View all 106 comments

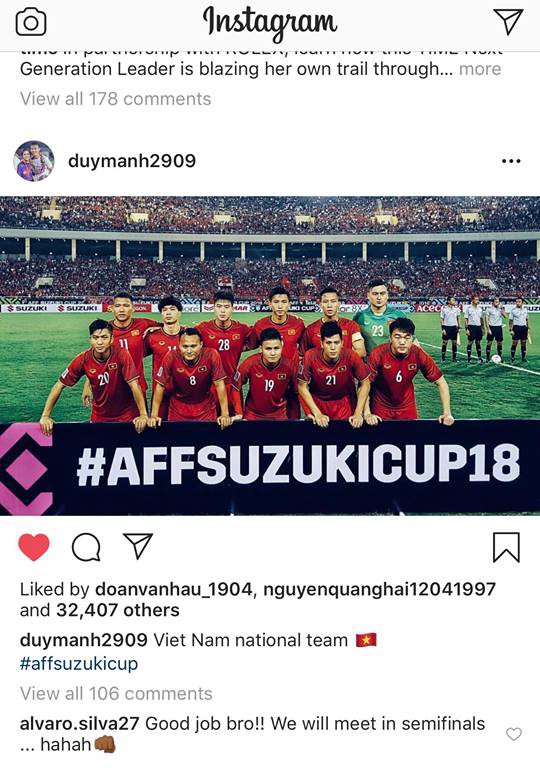(x=116, y=694)
